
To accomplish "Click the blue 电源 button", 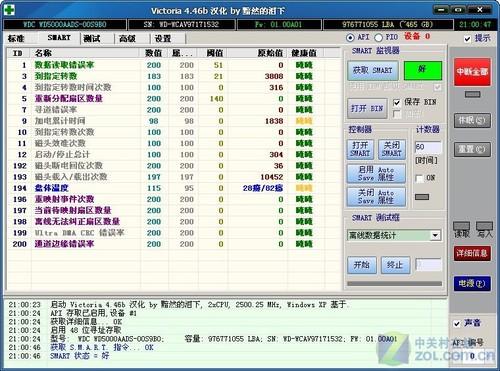I will point(472,283).
